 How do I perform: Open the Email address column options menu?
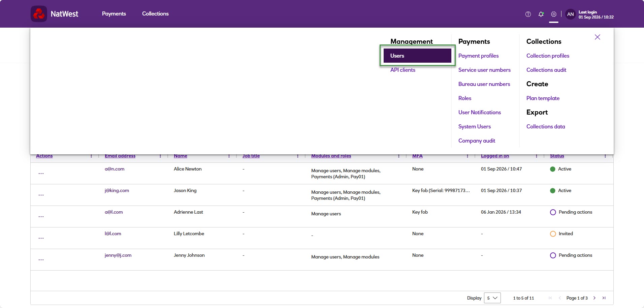160,156
